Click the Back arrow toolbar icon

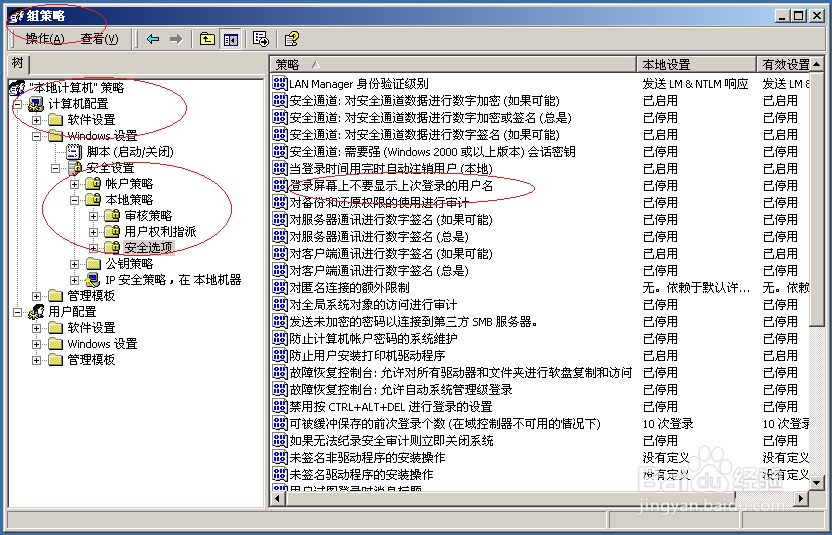tap(153, 39)
